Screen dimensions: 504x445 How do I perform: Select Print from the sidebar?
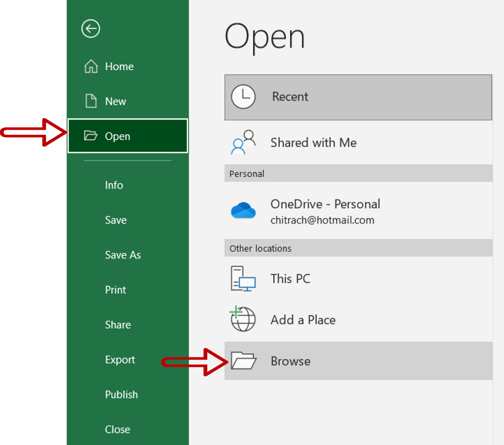(x=115, y=290)
